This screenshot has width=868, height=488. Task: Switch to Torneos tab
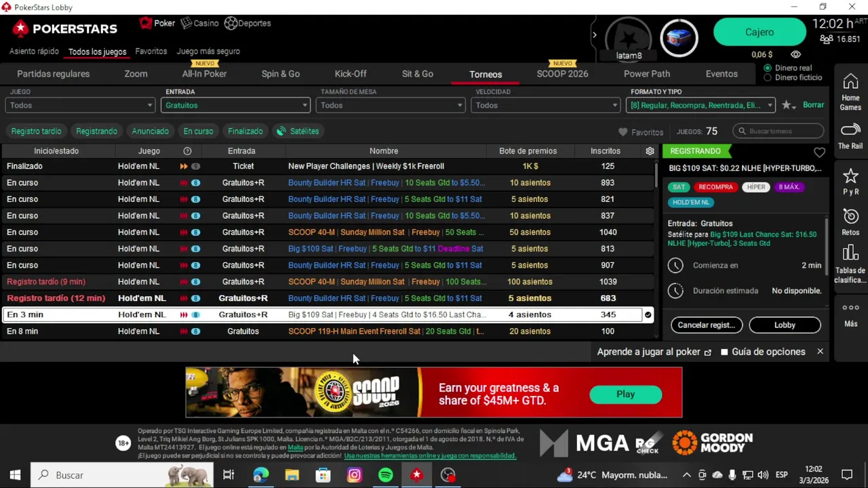(x=486, y=75)
